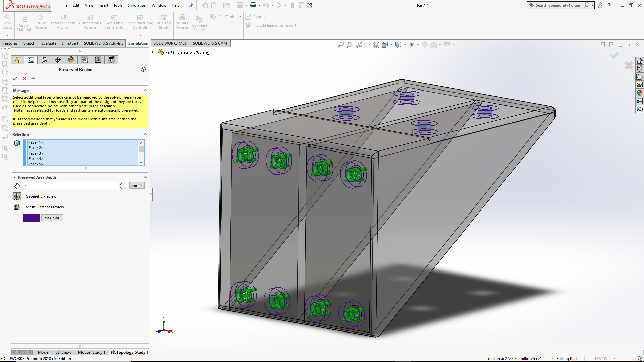Open the CAM feature tree tab
Screen dimensions: 644x362
coord(85,60)
